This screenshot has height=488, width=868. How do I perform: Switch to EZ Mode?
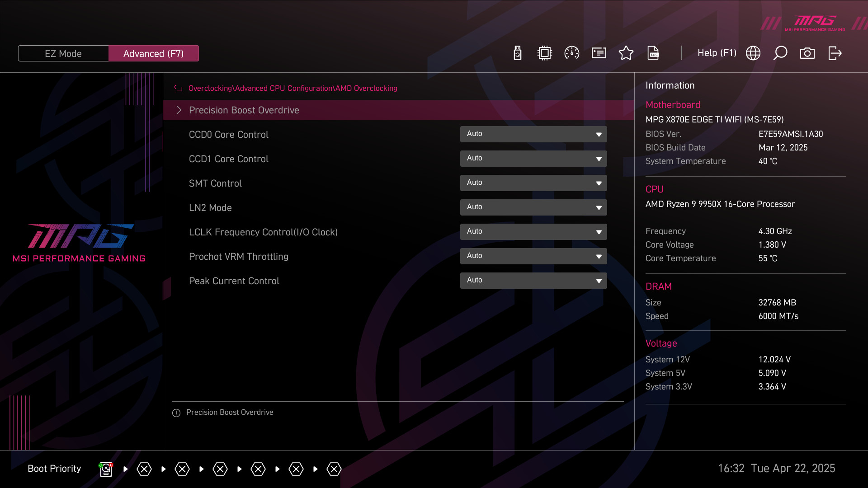click(63, 53)
